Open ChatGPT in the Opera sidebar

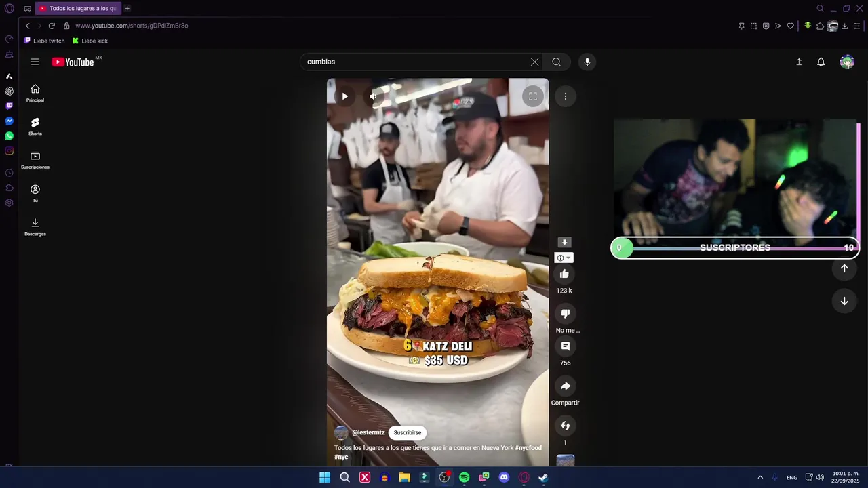click(9, 91)
